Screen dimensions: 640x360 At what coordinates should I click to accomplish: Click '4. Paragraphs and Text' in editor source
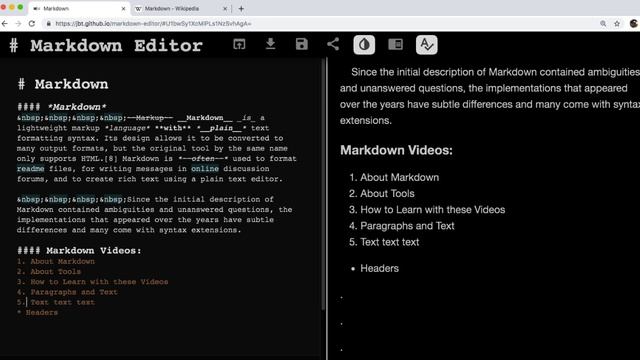coord(67,292)
